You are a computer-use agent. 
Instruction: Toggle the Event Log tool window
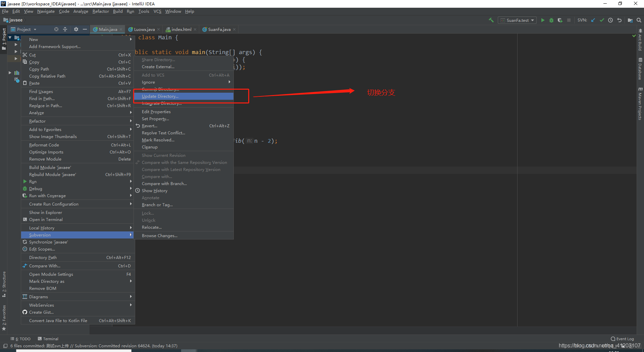tap(623, 339)
